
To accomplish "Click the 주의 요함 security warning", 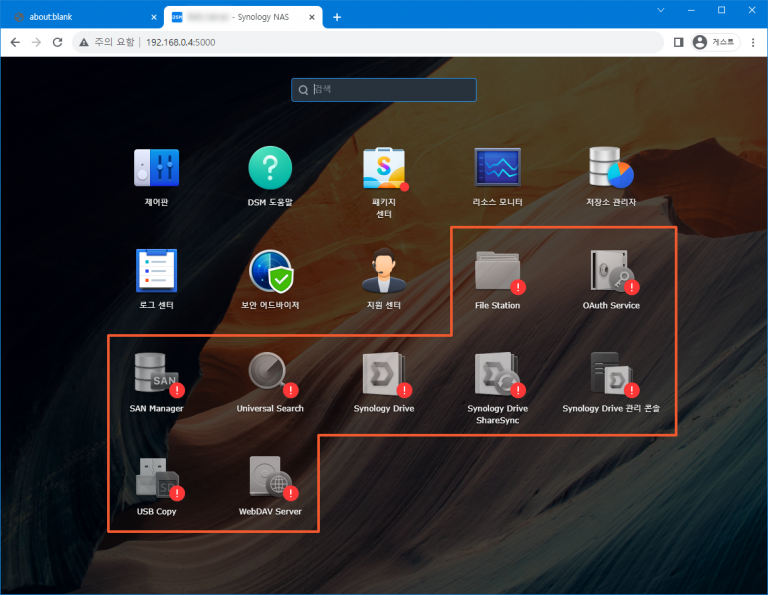I will click(x=106, y=42).
